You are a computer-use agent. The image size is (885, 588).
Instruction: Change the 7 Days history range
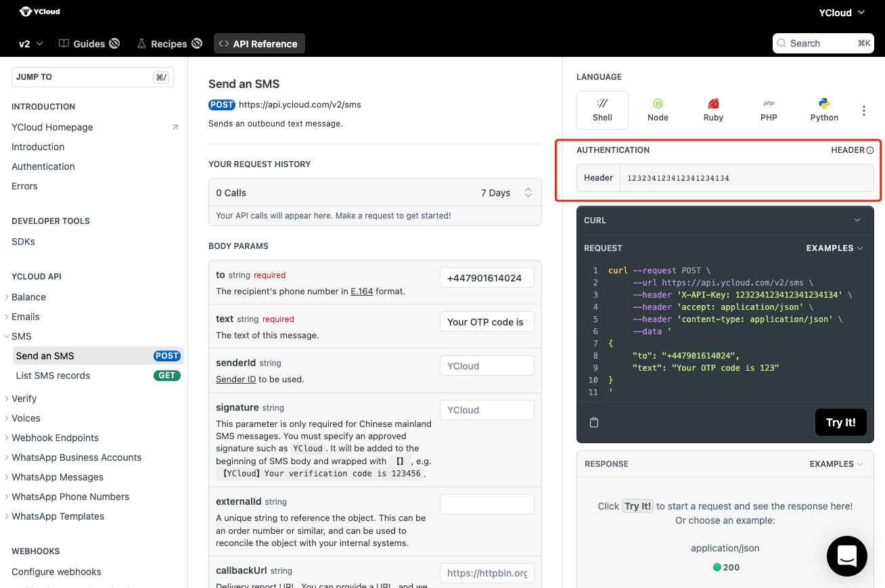(507, 193)
